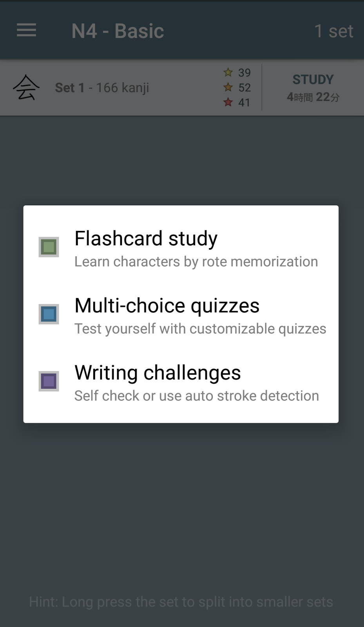Click the 4時間 22分 study time
The width and height of the screenshot is (364, 627).
pos(313,97)
